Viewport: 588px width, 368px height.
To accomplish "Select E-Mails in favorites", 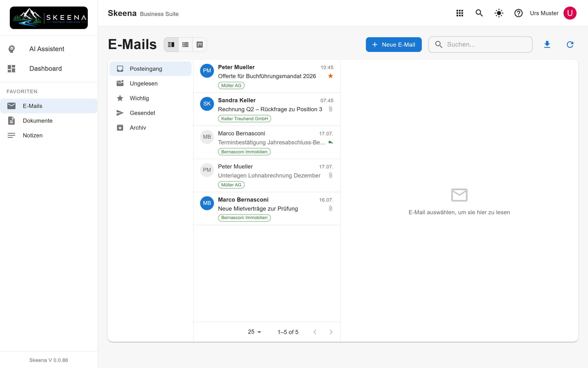I will coord(49,106).
